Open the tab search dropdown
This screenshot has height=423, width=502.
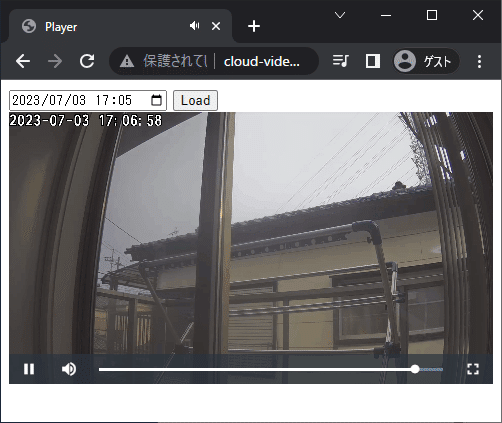point(340,15)
